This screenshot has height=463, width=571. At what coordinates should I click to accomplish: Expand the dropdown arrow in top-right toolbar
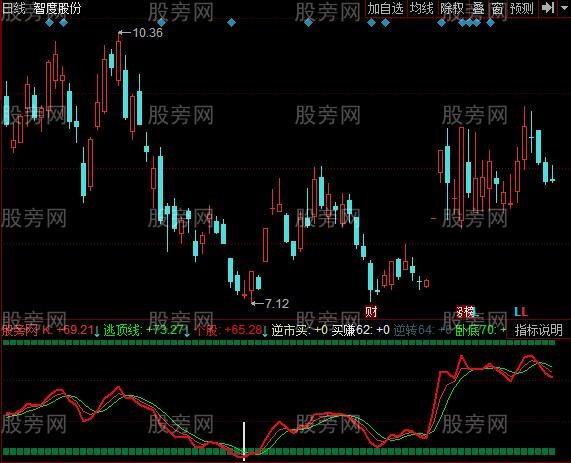click(x=564, y=8)
